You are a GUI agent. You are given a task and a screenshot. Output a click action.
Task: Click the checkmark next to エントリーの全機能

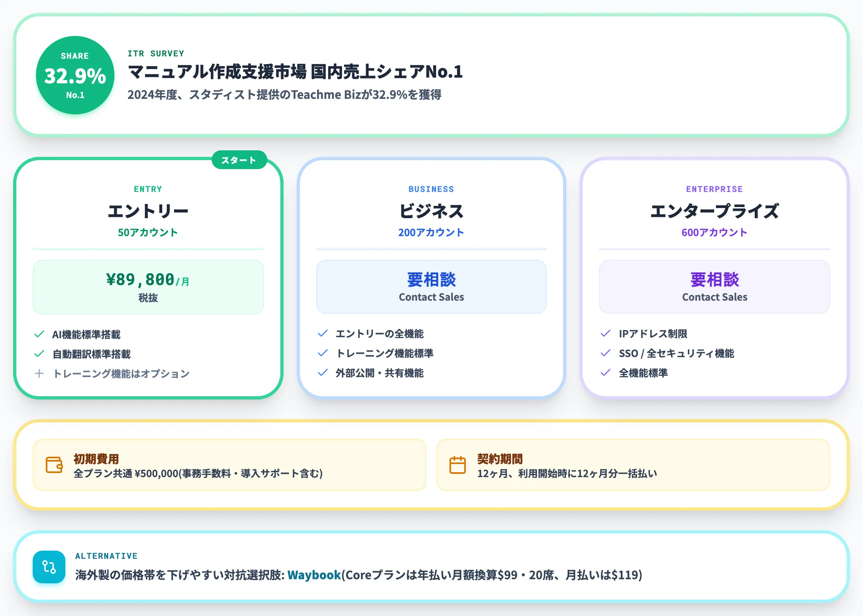pos(323,333)
